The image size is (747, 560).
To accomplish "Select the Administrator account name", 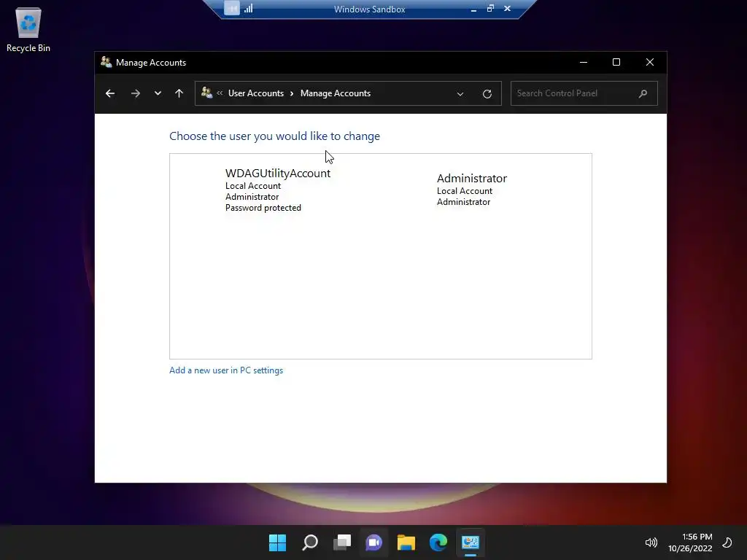I will pos(472,178).
